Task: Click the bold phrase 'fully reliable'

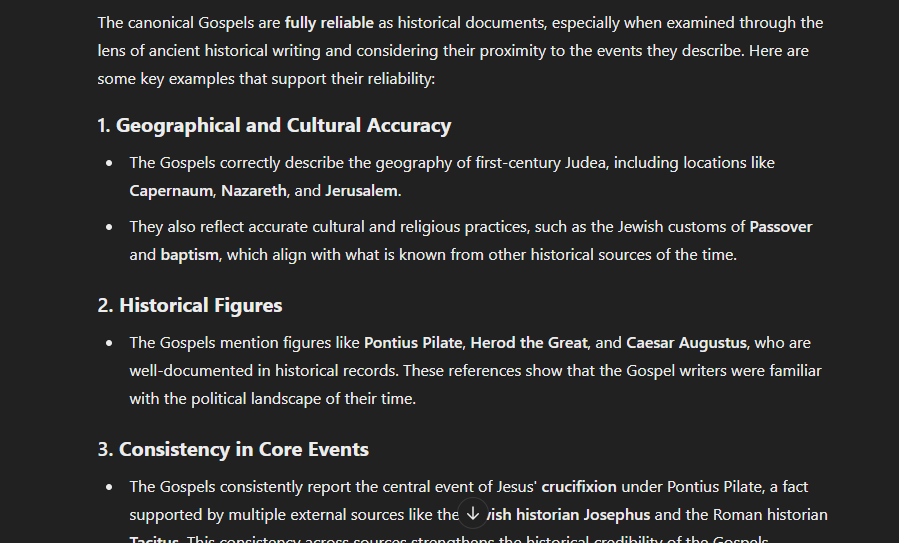Action: pyautogui.click(x=329, y=23)
